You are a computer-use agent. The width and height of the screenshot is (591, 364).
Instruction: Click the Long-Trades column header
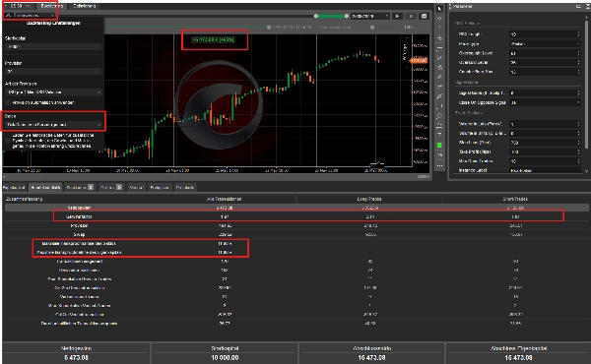(x=369, y=199)
